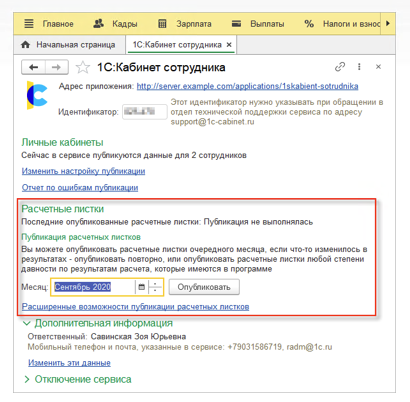
Task: Go forward with the right arrow button
Action: click(x=57, y=67)
